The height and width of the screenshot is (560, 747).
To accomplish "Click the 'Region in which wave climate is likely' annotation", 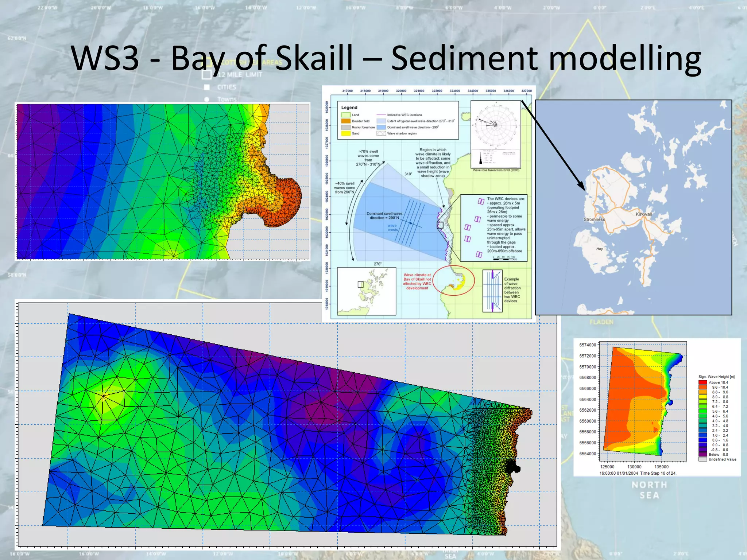I will (433, 163).
